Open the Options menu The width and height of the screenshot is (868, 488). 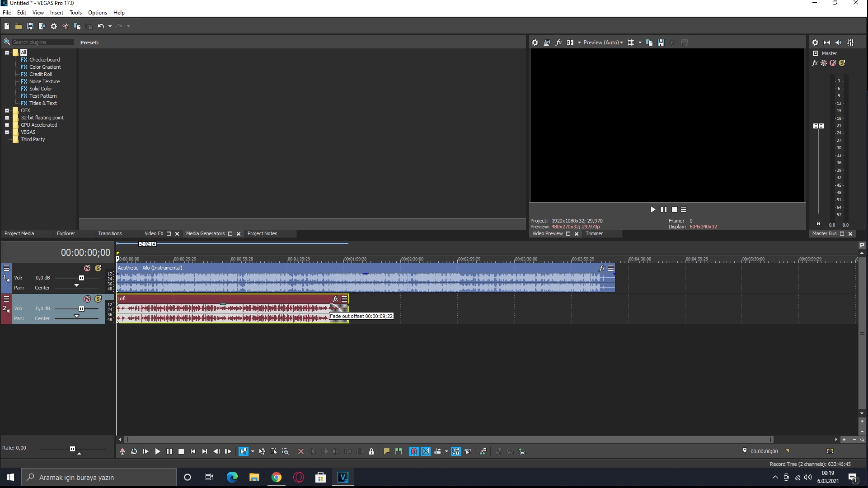98,13
